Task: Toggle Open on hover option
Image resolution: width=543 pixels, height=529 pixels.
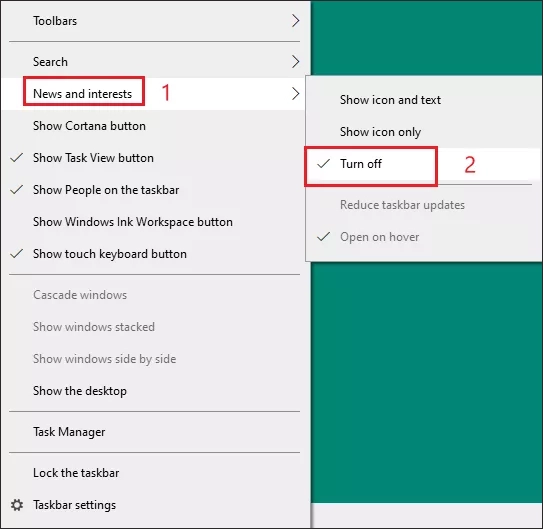Action: 424,237
